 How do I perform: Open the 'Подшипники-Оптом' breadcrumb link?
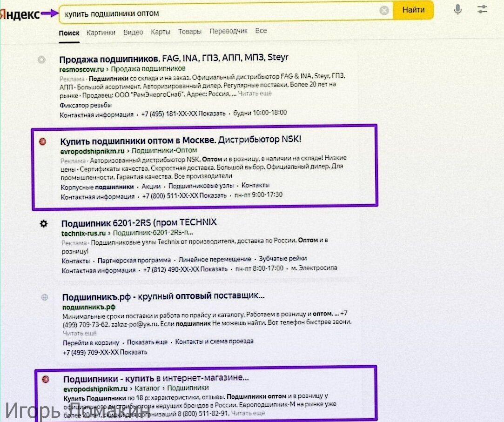(x=164, y=150)
